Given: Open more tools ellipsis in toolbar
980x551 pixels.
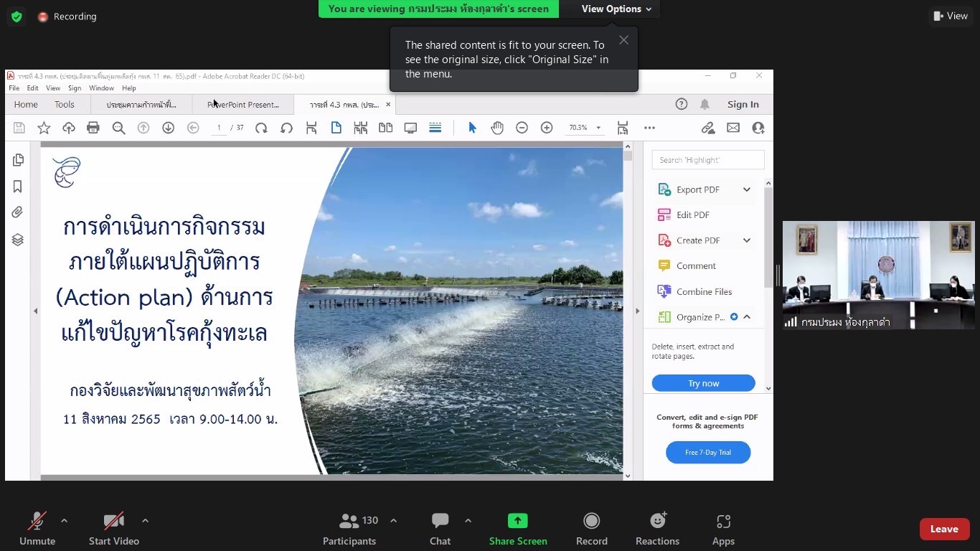Looking at the screenshot, I should (x=649, y=128).
